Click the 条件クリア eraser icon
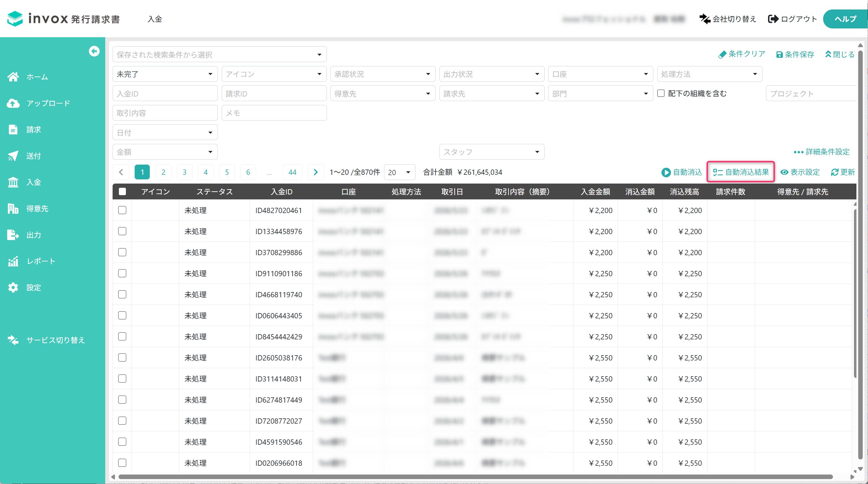Viewport: 868px width, 484px height. click(x=722, y=54)
